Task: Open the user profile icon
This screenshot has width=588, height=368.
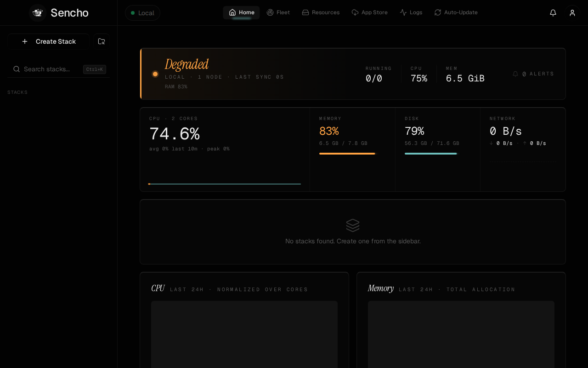Action: click(572, 13)
